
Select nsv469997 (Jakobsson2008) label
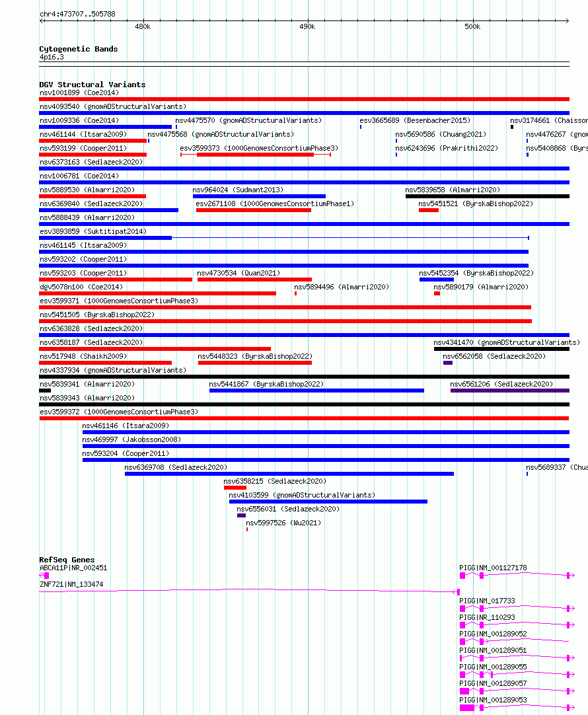[x=131, y=439]
